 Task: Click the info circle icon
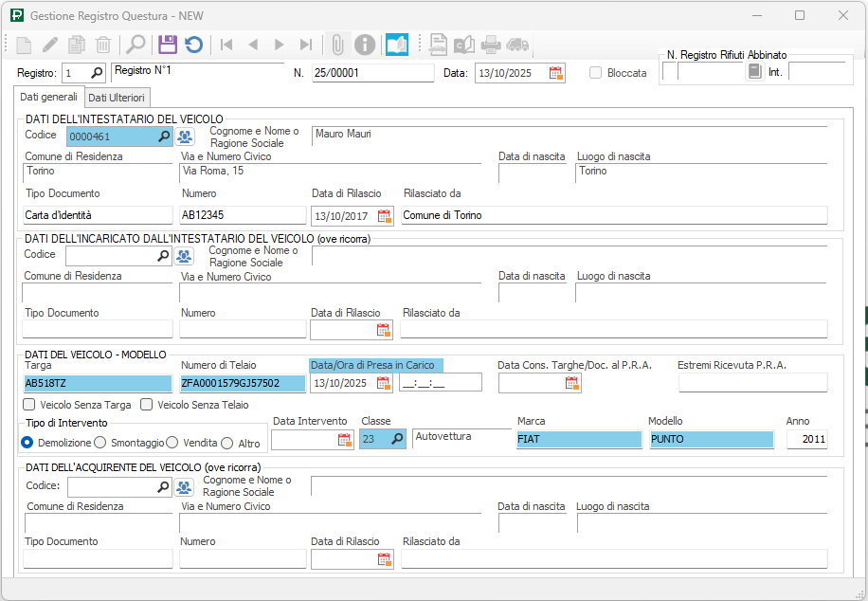tap(365, 45)
